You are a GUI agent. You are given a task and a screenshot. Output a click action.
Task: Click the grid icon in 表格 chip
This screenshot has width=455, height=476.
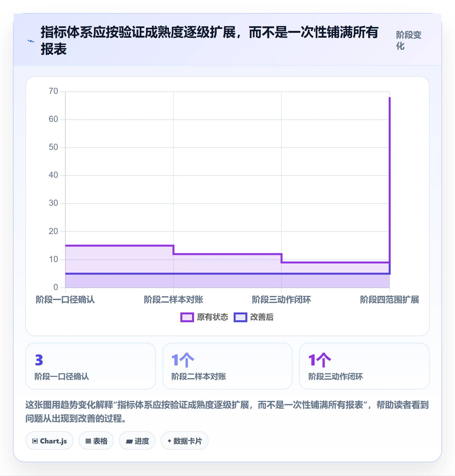click(x=88, y=441)
